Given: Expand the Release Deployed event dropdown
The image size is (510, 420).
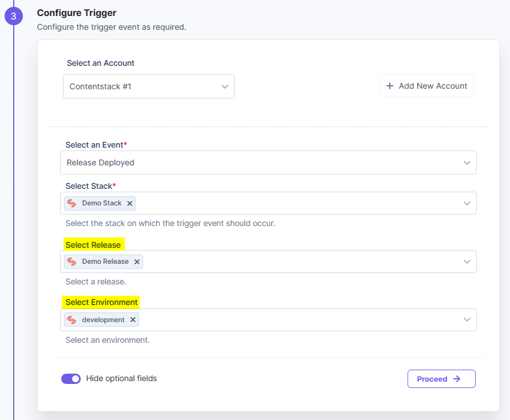Looking at the screenshot, I should point(468,163).
